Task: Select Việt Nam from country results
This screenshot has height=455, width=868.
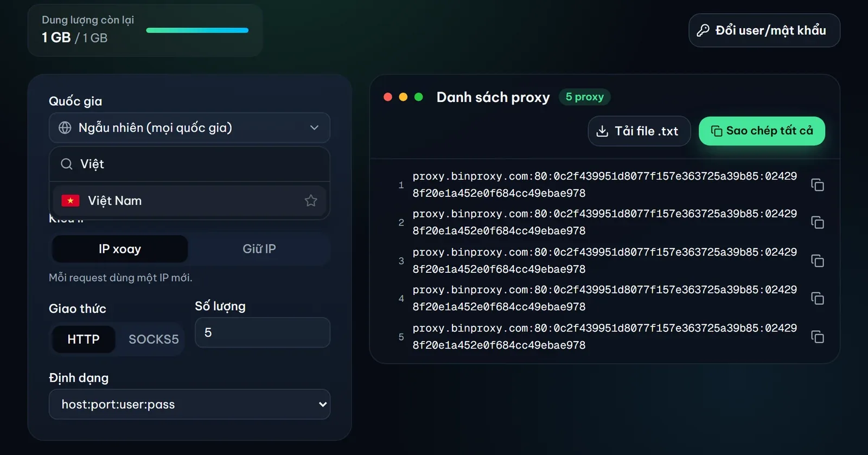Action: pyautogui.click(x=189, y=201)
